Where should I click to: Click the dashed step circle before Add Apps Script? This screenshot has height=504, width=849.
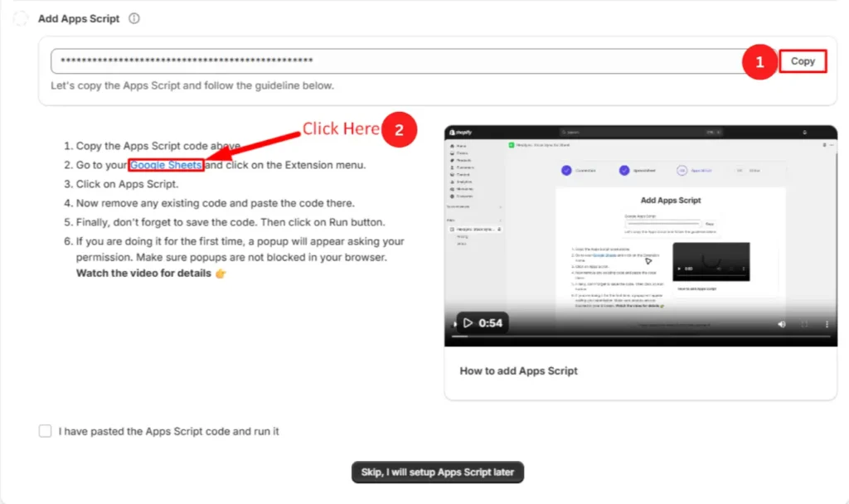(21, 18)
